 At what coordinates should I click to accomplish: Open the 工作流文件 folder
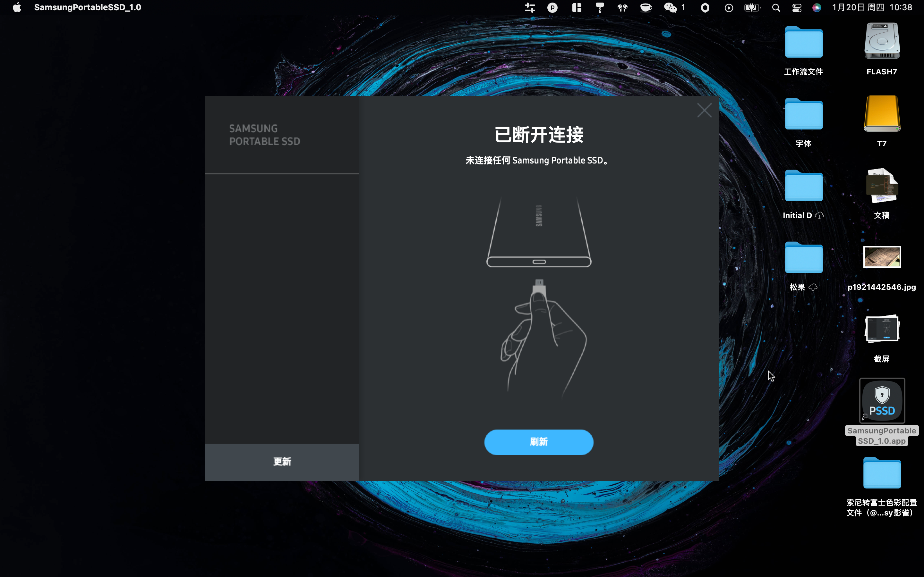803,43
